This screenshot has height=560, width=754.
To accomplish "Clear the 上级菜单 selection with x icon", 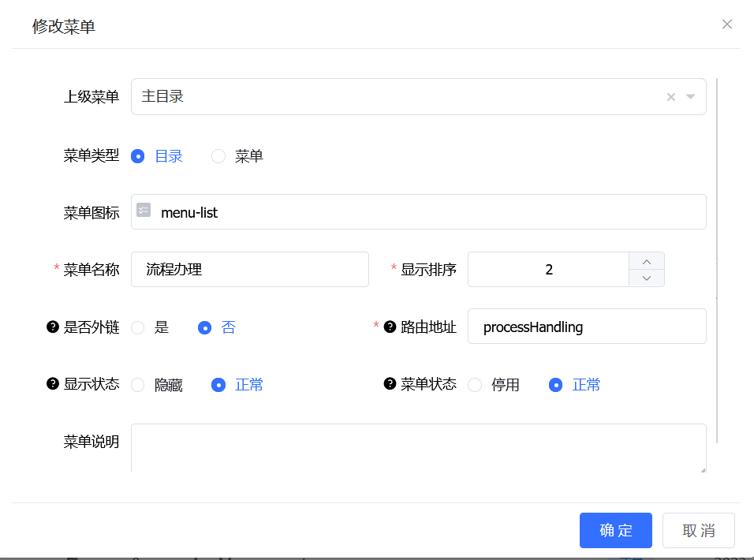I will tap(671, 97).
